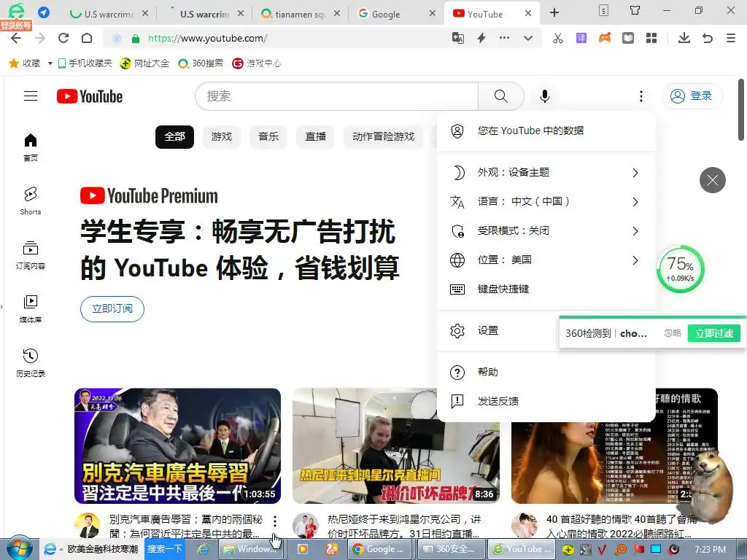The height and width of the screenshot is (560, 747).
Task: Open 订阅内容 in the sidebar
Action: [31, 255]
